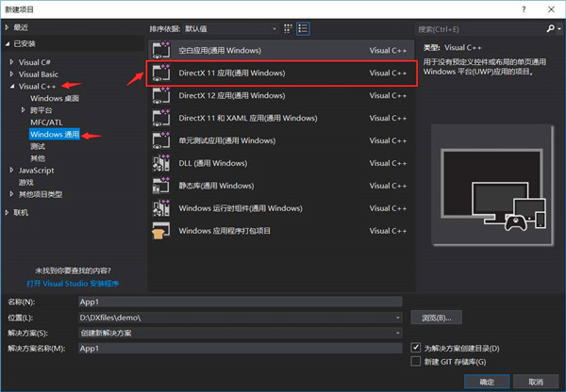This screenshot has height=392, width=566.
Task: Select Windows 桌面 under Visual C++
Action: click(55, 98)
